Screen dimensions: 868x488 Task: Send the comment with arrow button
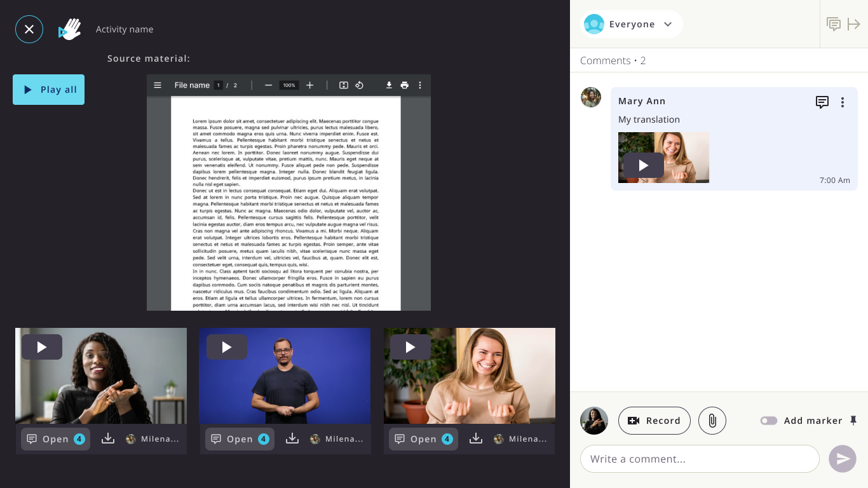coord(843,459)
